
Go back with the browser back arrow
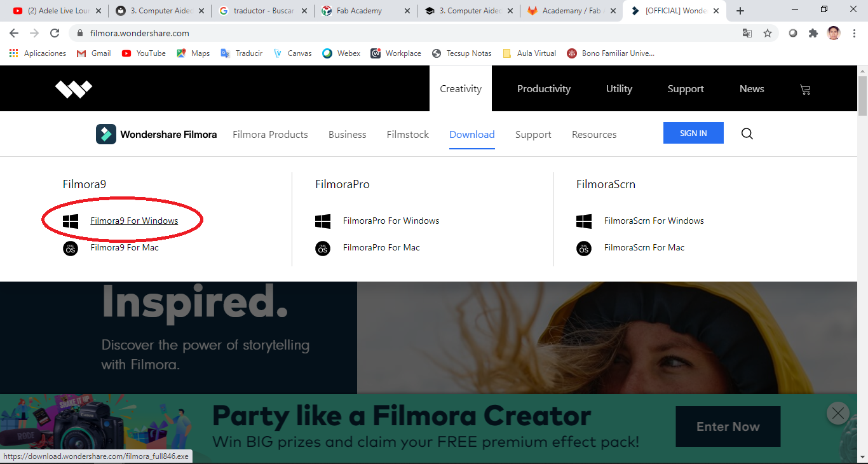coord(14,33)
